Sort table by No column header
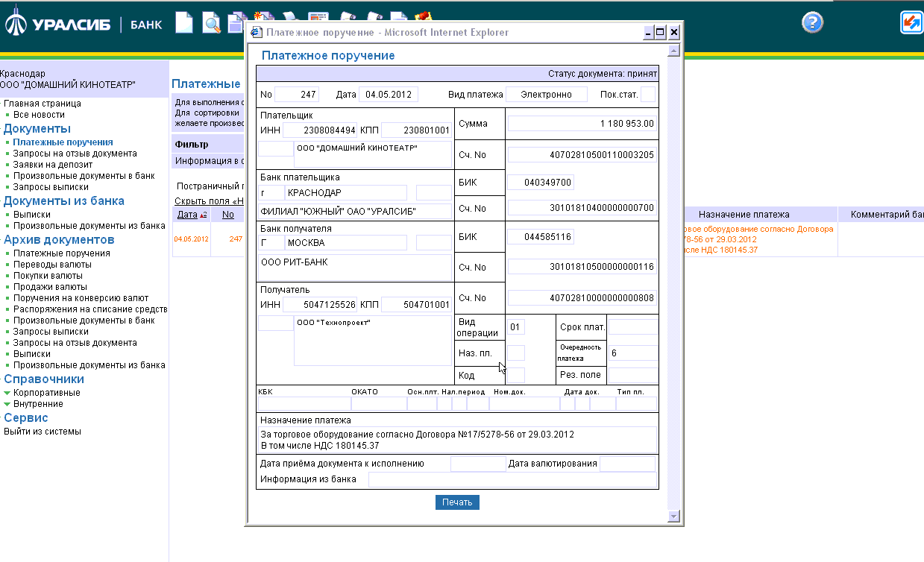Viewport: 924px width, 562px height. tap(228, 215)
